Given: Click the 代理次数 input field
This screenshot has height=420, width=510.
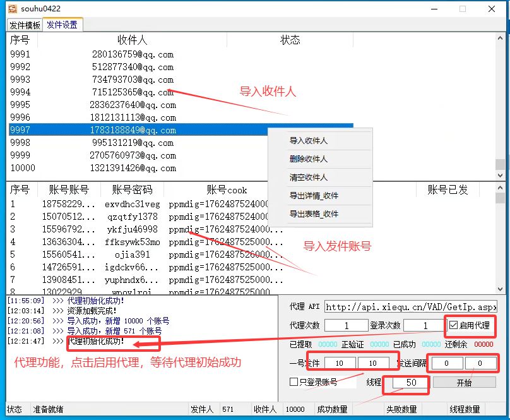Looking at the screenshot, I should (x=347, y=326).
